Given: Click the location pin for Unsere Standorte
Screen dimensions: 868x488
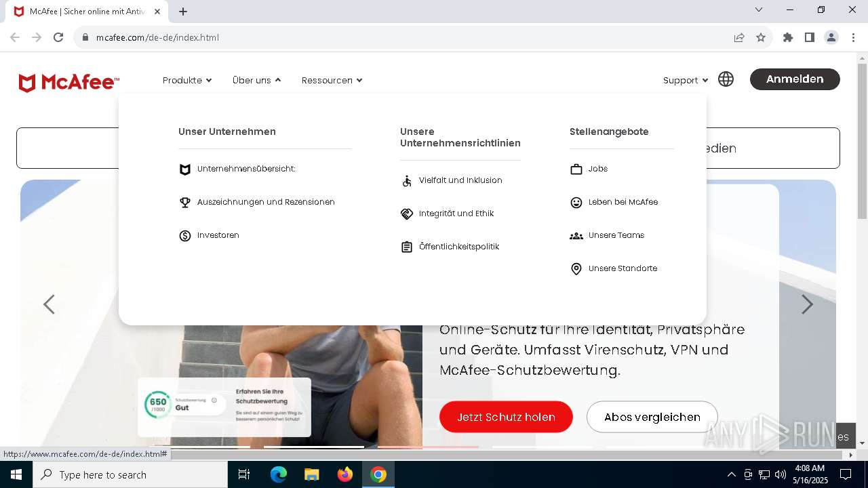Looking at the screenshot, I should tap(576, 269).
